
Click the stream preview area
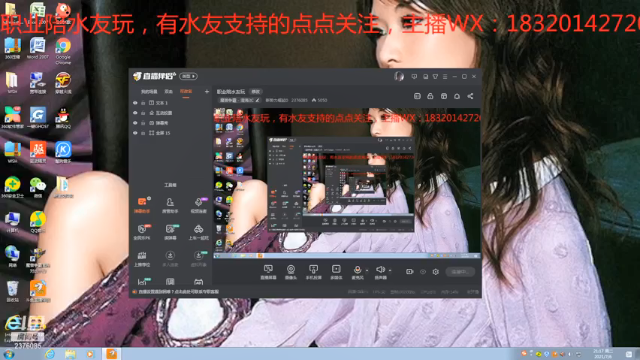coord(347,183)
